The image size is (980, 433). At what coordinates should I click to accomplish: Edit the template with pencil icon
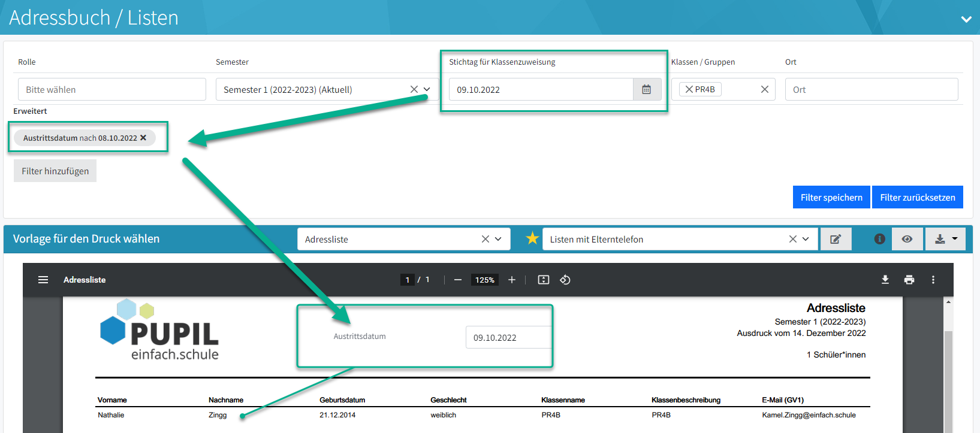click(x=836, y=239)
